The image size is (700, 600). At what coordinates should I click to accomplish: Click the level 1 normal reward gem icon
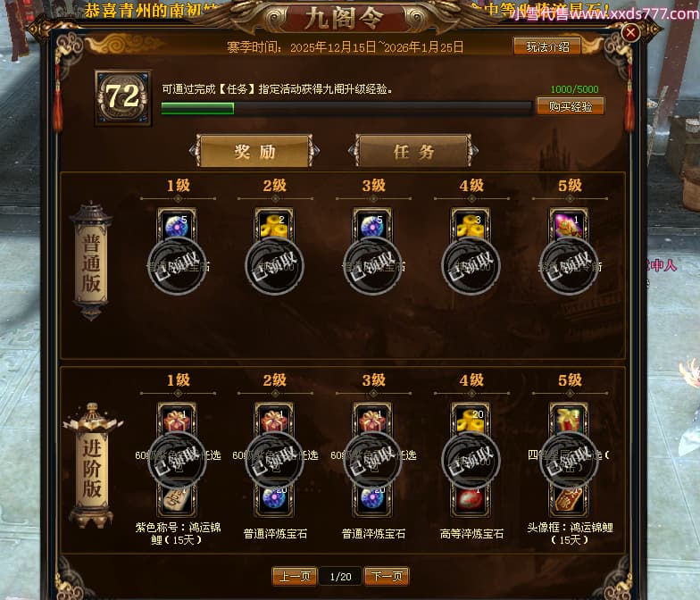click(x=177, y=226)
